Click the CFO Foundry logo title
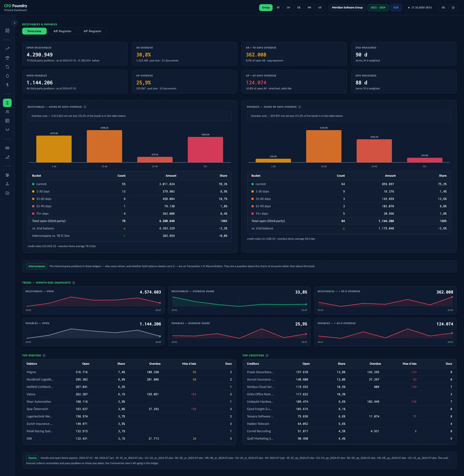This screenshot has width=464, height=476. 16,6
